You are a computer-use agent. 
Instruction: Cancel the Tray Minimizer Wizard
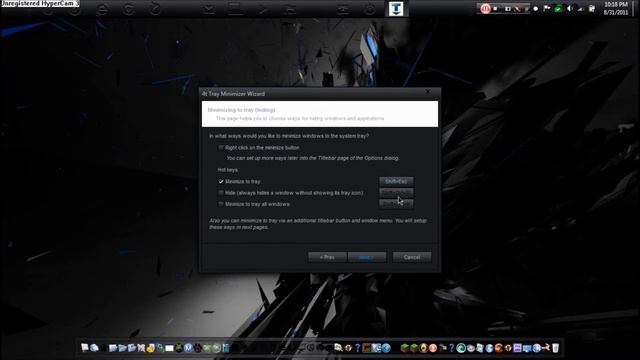pyautogui.click(x=412, y=257)
